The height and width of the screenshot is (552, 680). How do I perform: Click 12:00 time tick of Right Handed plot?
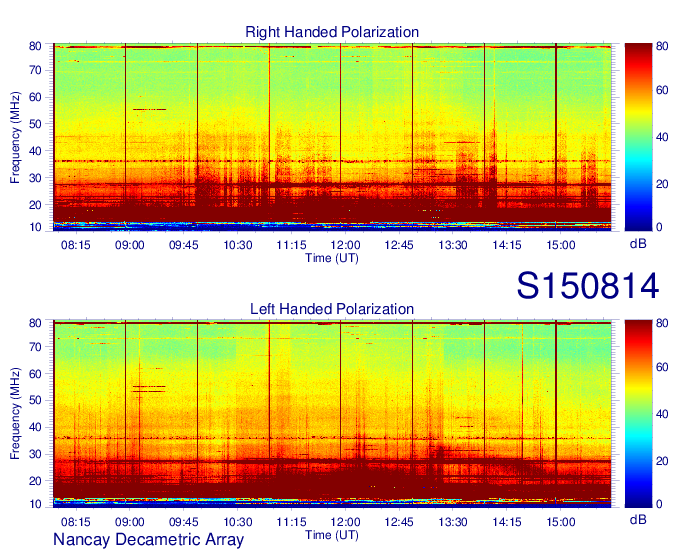coord(345,245)
